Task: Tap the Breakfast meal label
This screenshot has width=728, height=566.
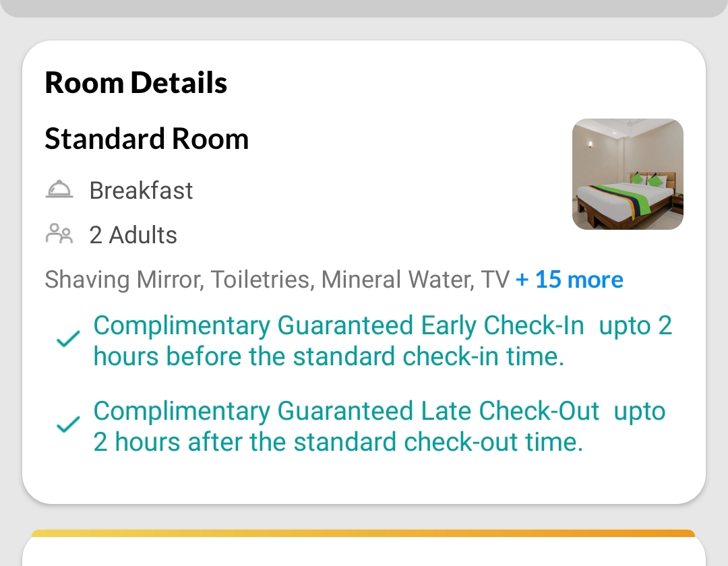Action: pos(141,190)
